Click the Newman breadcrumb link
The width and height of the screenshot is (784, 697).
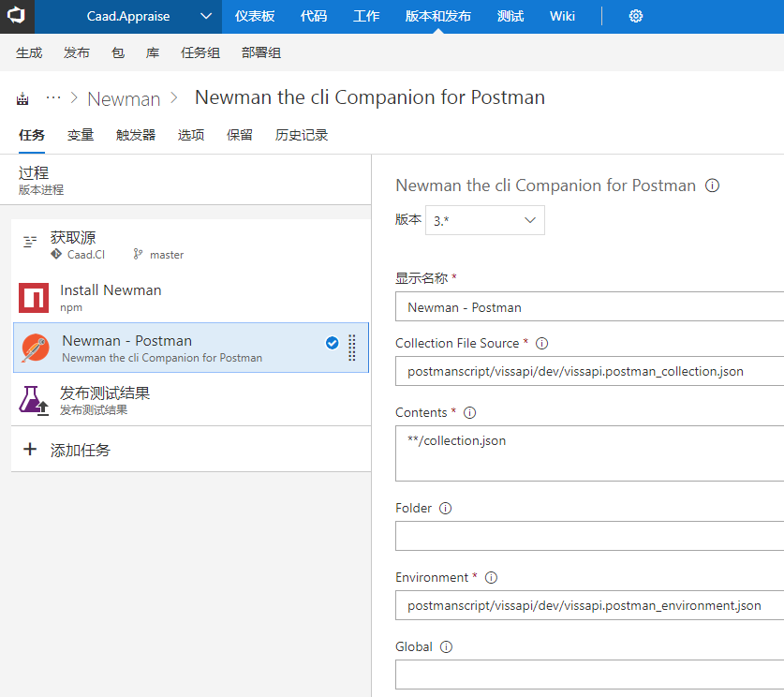pyautogui.click(x=124, y=98)
